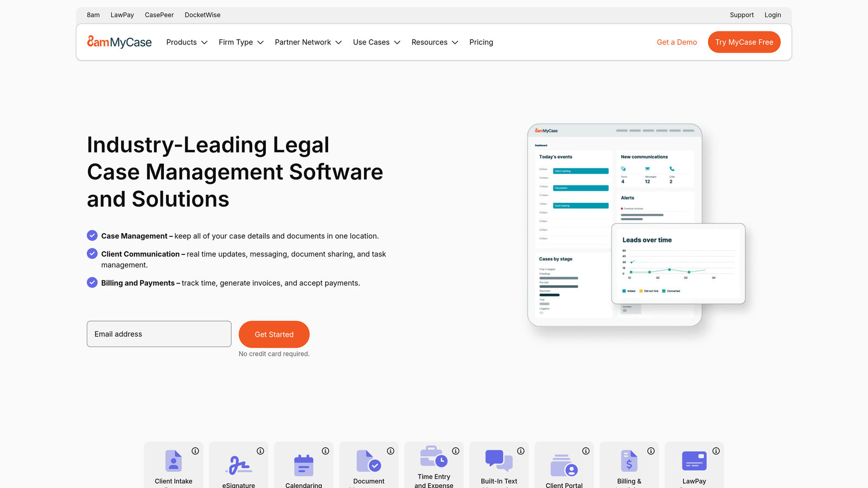
Task: Show info for the LawPay card
Action: coord(716,451)
